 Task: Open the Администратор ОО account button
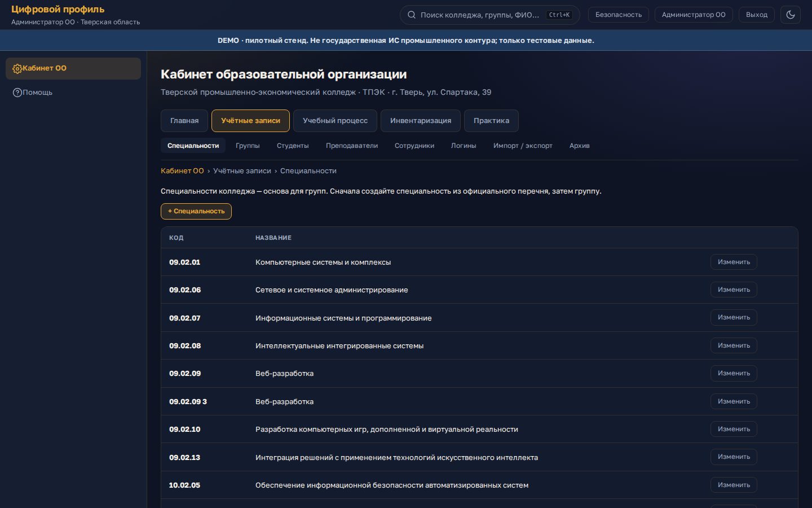point(694,15)
